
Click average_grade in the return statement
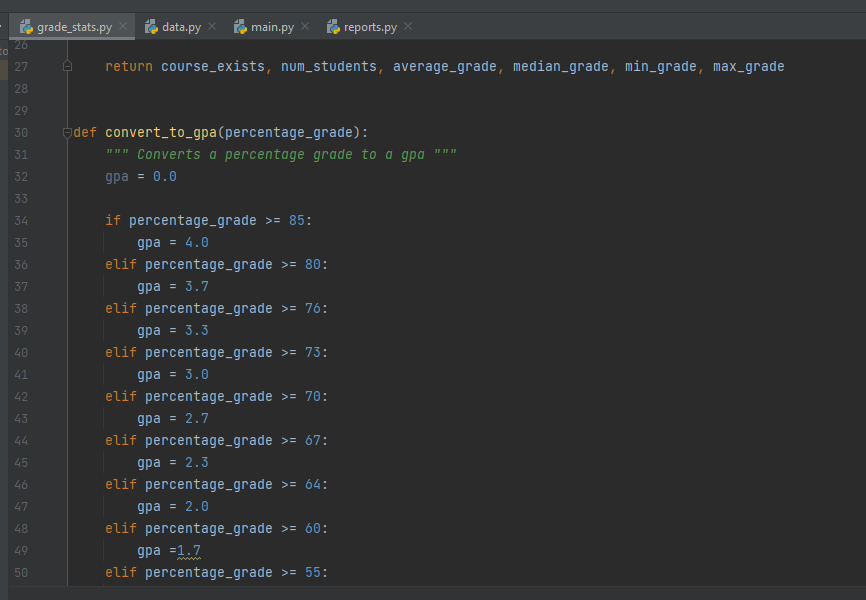(x=445, y=66)
